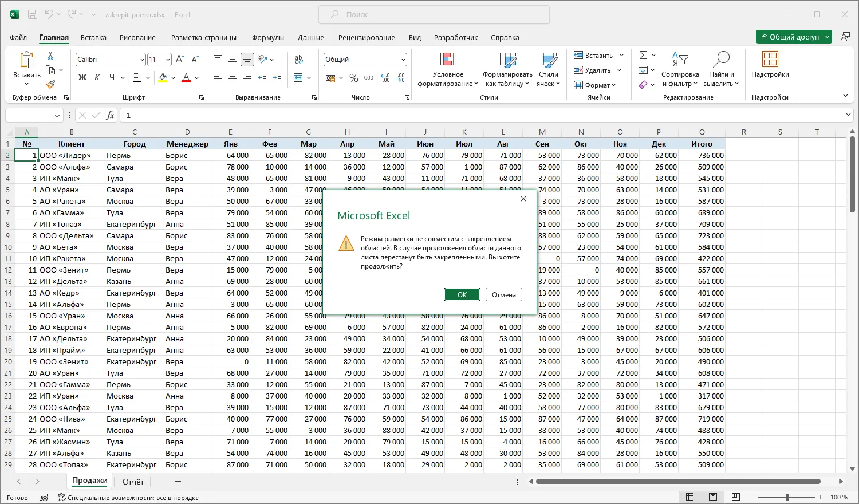Toggle Underline (Ч) text formatting
The height and width of the screenshot is (504, 859).
coord(112,78)
